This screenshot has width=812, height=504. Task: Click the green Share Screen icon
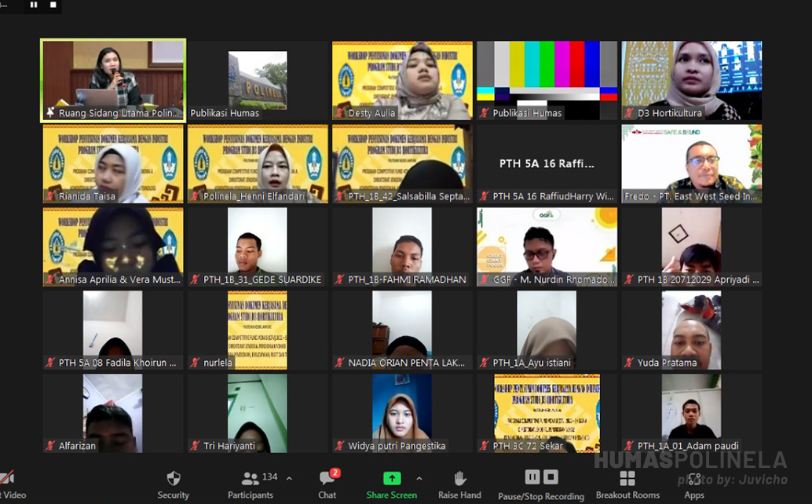[391, 479]
